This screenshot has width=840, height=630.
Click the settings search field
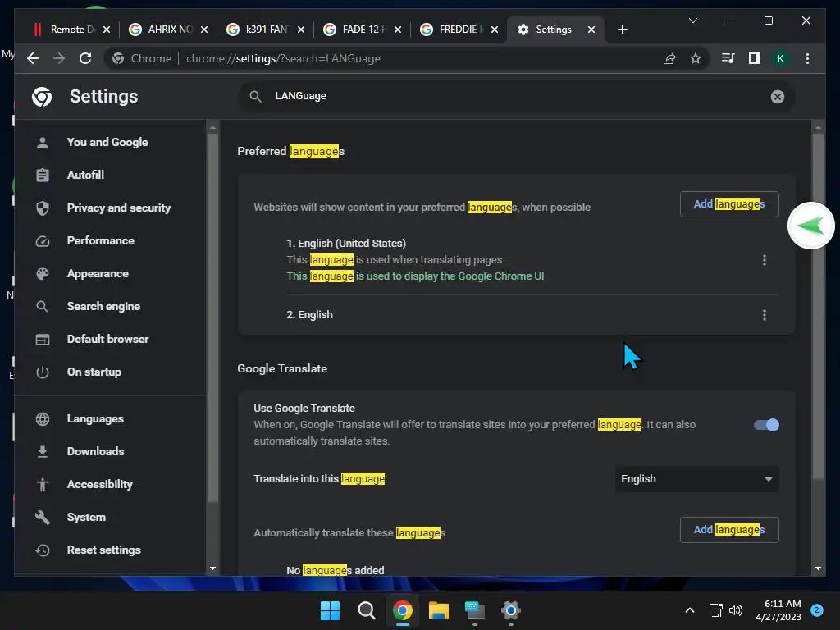coord(517,97)
